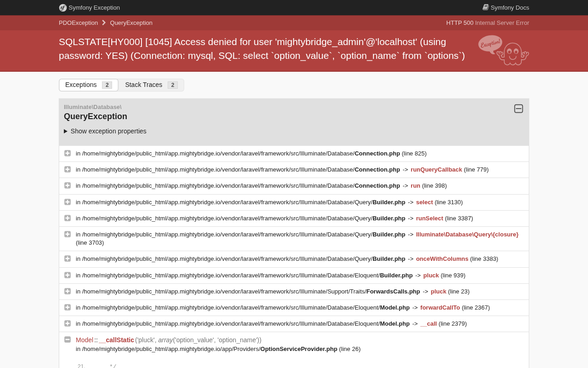
Task: Expand the Model.php __call line 2379 trace
Action: coord(68,323)
